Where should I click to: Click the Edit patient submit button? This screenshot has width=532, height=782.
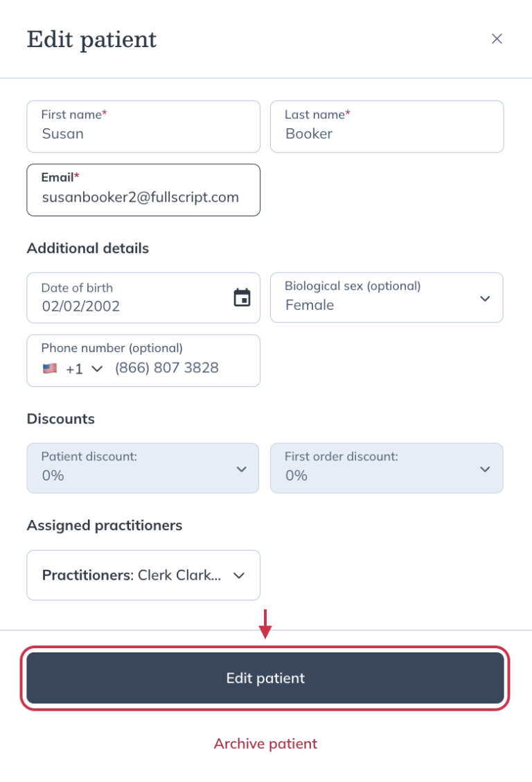pos(265,678)
